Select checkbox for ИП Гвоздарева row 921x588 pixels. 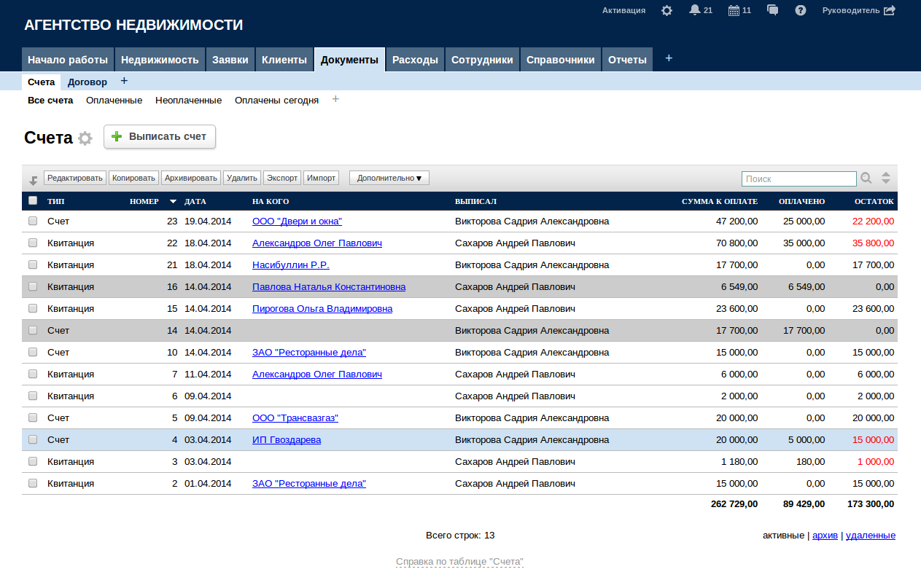pos(32,439)
